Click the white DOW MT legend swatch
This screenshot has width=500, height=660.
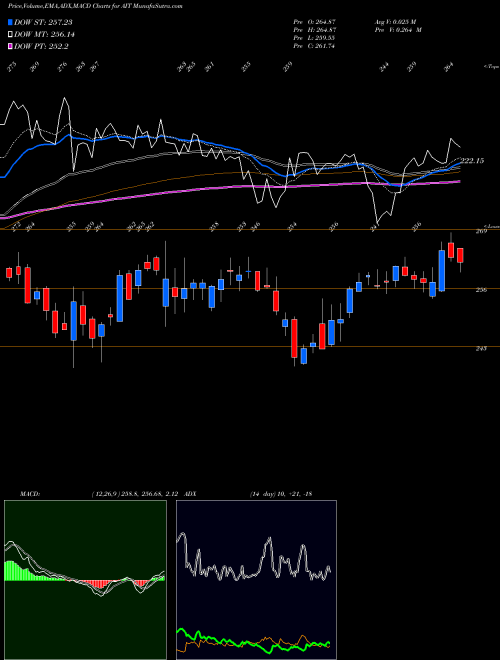tap(10, 35)
